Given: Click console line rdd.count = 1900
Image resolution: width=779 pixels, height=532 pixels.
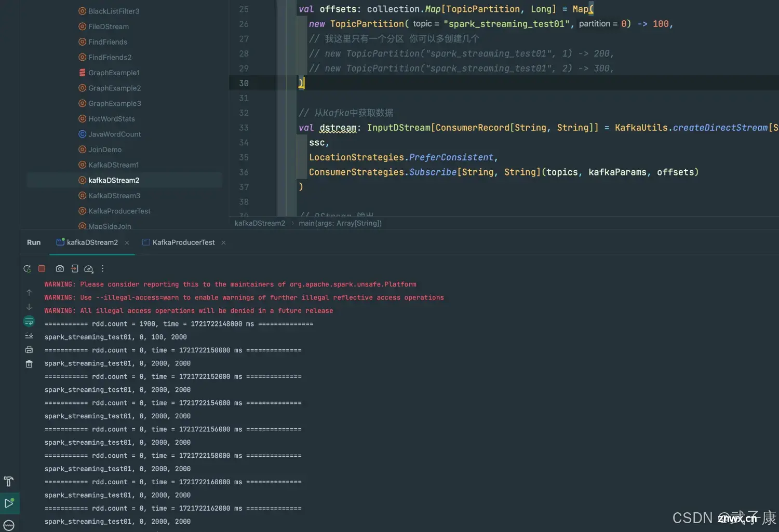Looking at the screenshot, I should point(179,324).
